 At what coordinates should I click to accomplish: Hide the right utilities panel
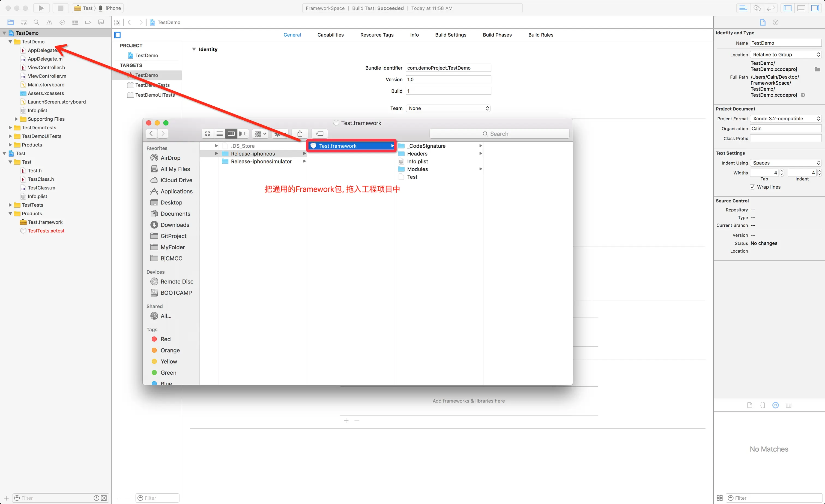pyautogui.click(x=815, y=8)
